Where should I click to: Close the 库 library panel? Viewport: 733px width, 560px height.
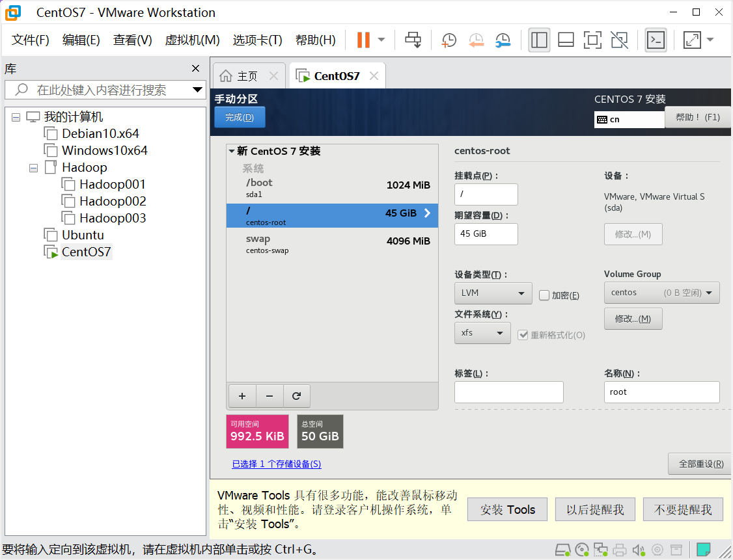pyautogui.click(x=195, y=69)
